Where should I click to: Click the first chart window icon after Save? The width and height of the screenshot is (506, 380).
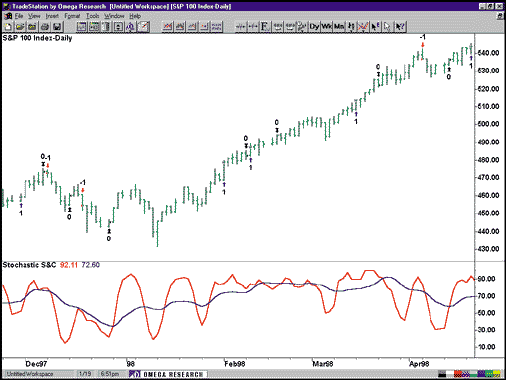pyautogui.click(x=82, y=27)
